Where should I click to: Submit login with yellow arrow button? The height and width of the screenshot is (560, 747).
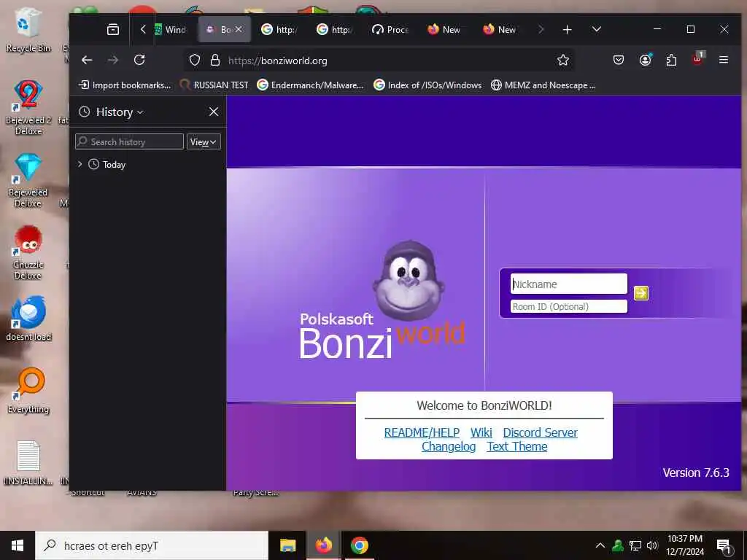pyautogui.click(x=640, y=293)
